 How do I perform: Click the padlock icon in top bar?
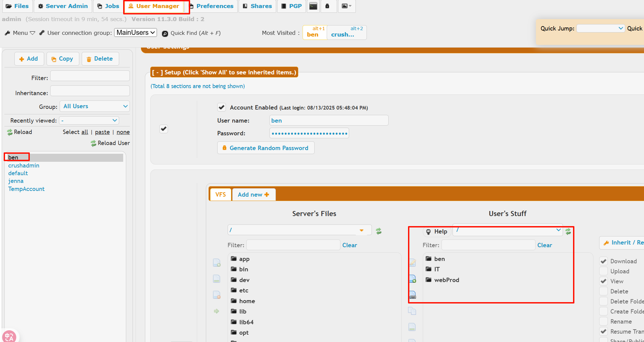[x=327, y=6]
